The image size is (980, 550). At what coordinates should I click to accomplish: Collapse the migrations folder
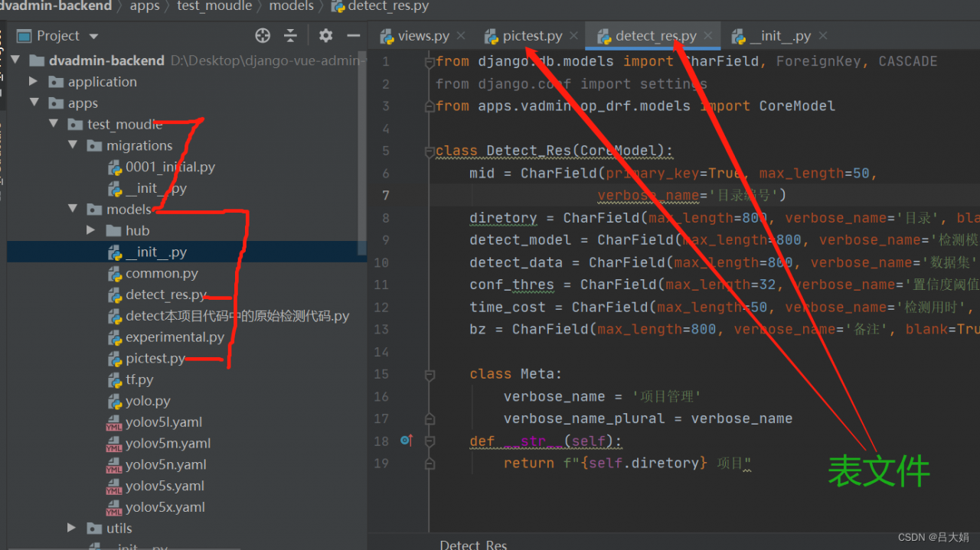(x=73, y=145)
